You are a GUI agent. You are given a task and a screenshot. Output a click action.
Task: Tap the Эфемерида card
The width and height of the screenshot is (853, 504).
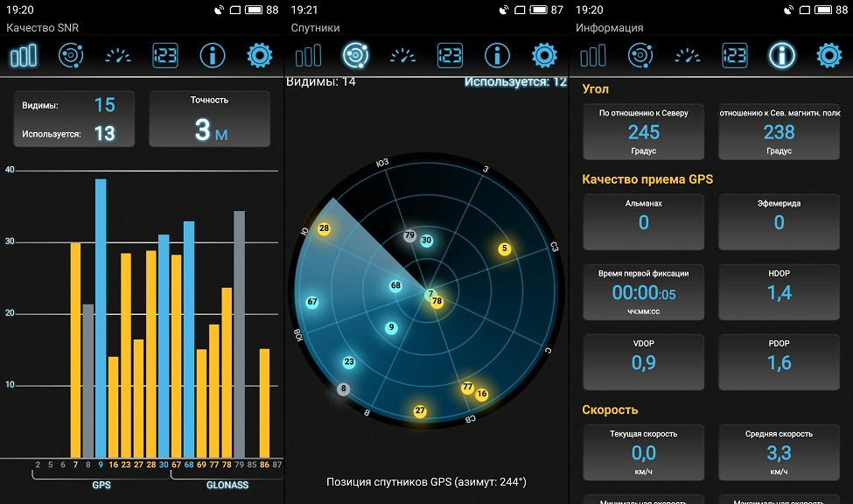click(779, 222)
